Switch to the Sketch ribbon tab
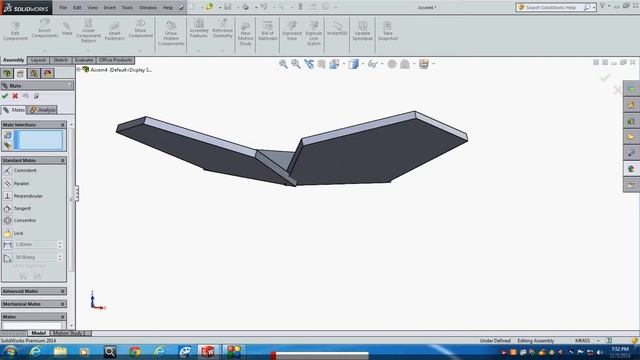Viewport: 640px width, 360px height. click(60, 60)
